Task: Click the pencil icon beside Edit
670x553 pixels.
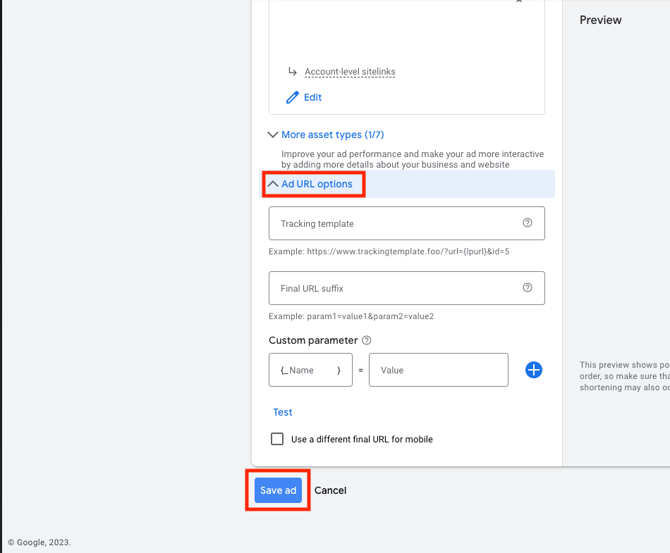Action: pyautogui.click(x=292, y=98)
